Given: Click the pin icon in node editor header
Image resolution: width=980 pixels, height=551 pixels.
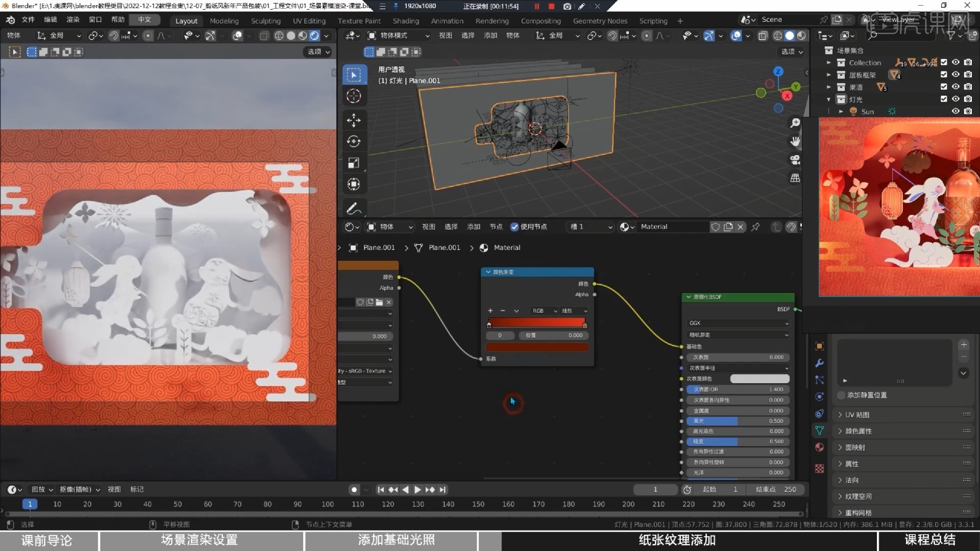Looking at the screenshot, I should coord(755,227).
